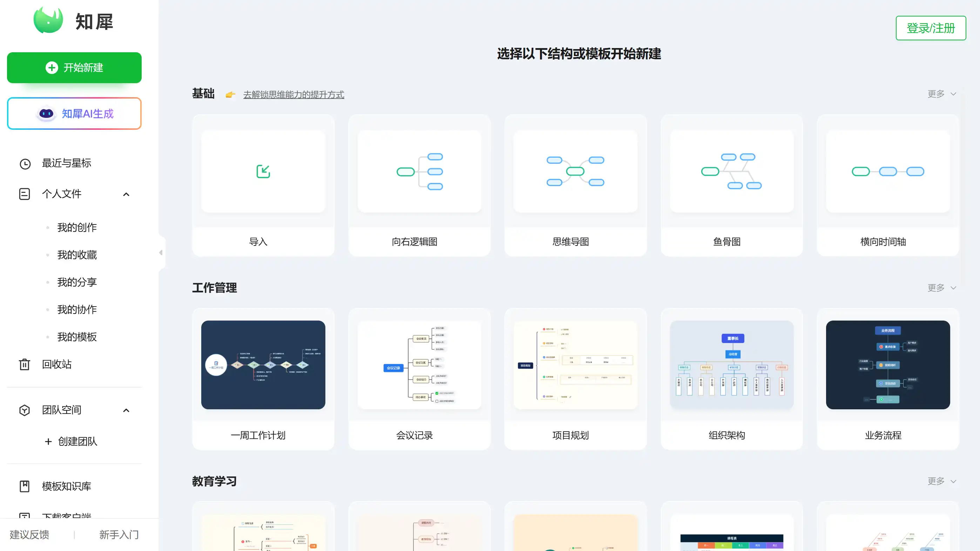The image size is (980, 551).
Task: Click the import arrow icon in 导入 card
Action: coord(263,171)
